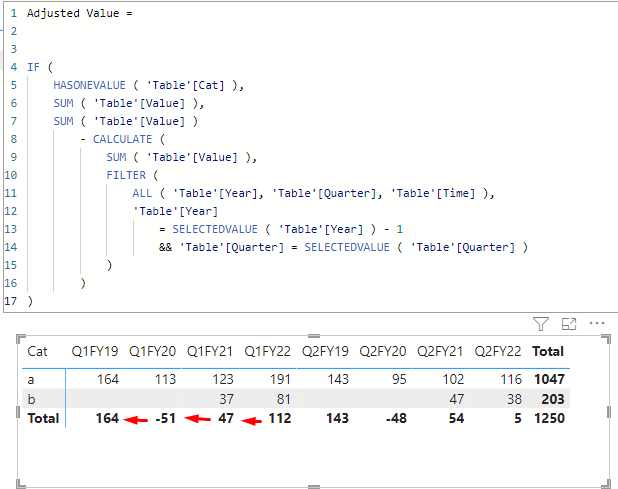Click the Q1FY22 column header
Viewport: 618px width, 489px height.
click(267, 351)
